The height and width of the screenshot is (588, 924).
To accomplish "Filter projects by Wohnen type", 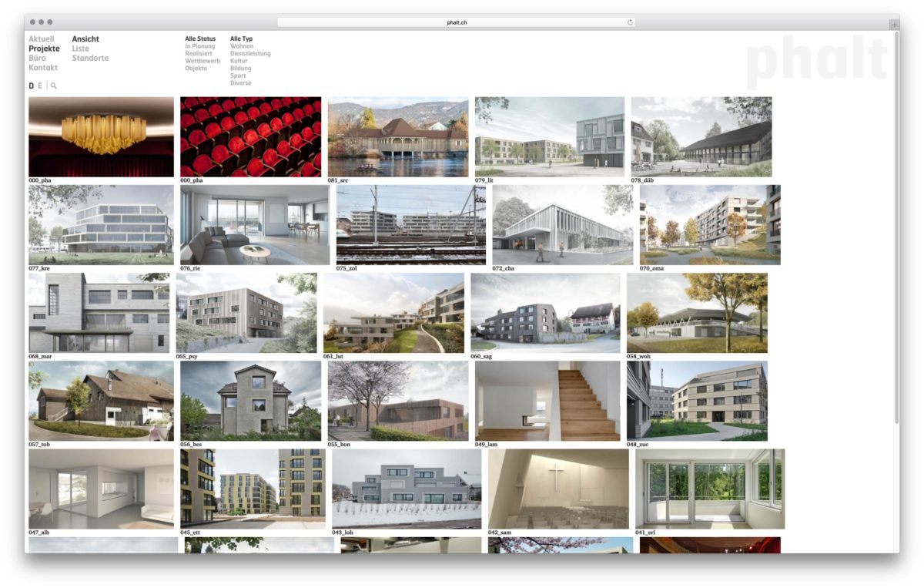I will click(x=241, y=46).
